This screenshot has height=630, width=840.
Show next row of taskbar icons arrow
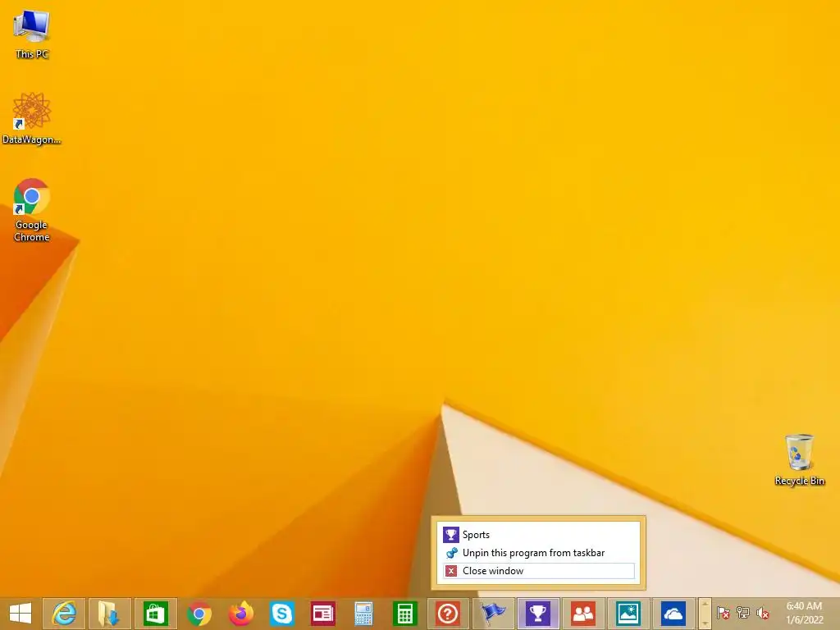705,622
